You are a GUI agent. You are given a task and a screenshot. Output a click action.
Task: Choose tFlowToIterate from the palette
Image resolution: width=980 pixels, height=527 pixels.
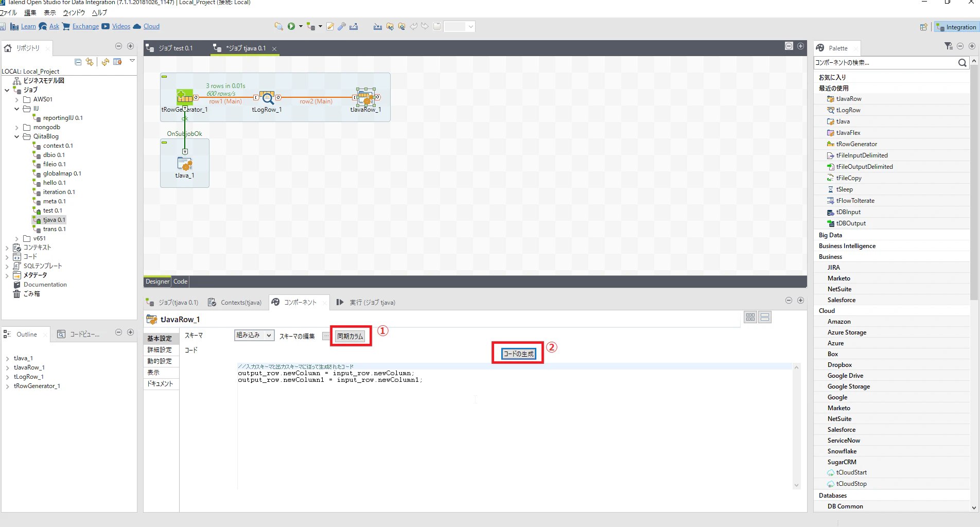(855, 201)
